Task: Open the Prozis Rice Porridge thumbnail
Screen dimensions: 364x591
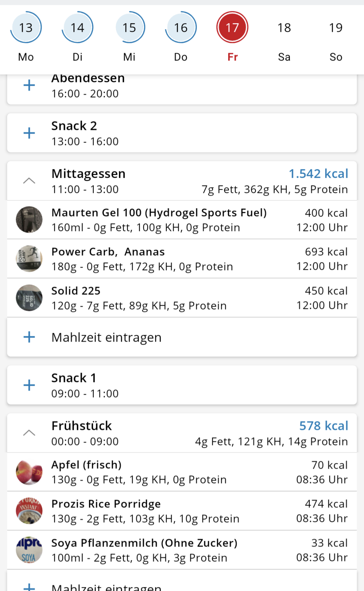Action: tap(29, 511)
